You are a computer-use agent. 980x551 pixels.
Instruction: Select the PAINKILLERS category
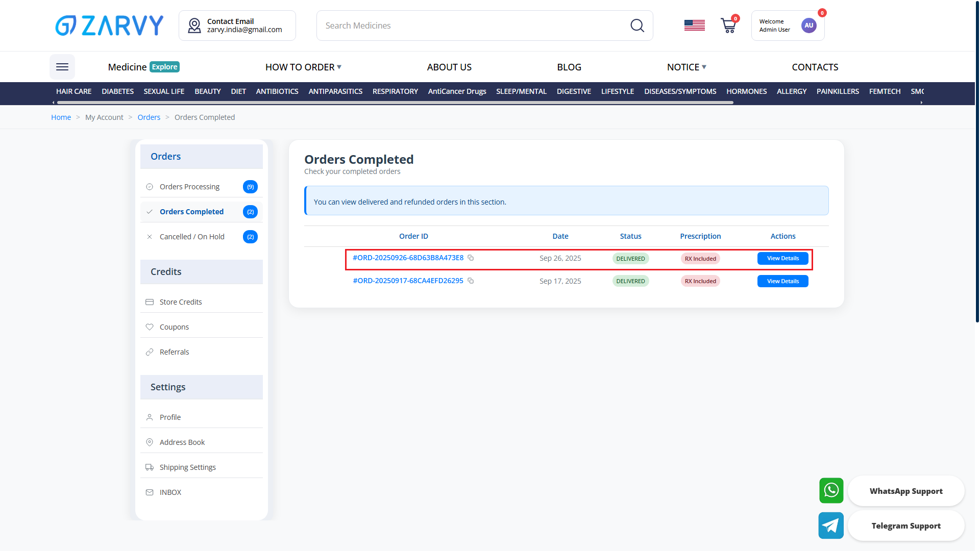pyautogui.click(x=838, y=91)
